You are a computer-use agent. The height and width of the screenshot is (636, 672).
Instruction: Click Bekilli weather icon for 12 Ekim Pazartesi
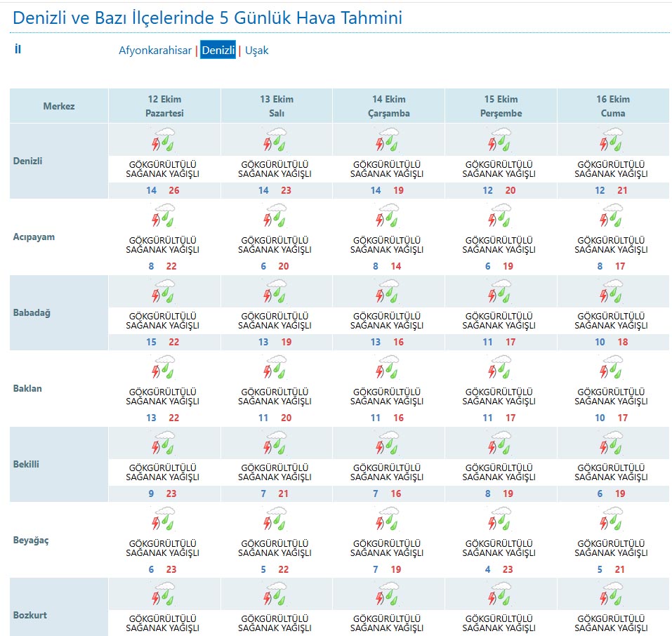(x=164, y=443)
